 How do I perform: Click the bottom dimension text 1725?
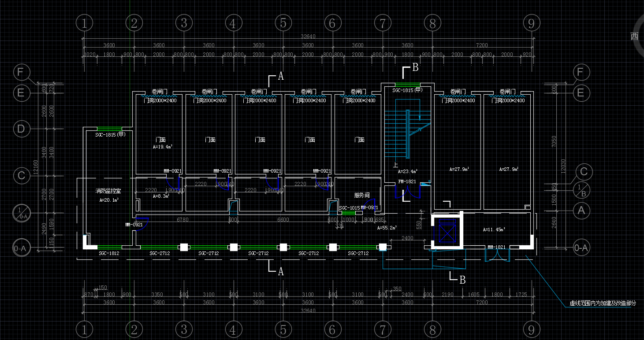tap(521, 294)
